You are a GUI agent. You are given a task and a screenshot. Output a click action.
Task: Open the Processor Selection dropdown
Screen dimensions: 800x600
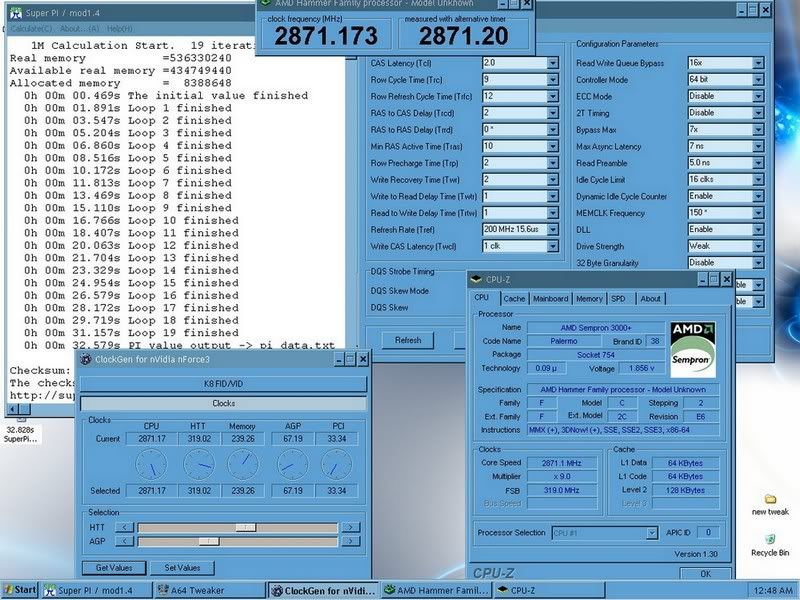click(x=651, y=533)
